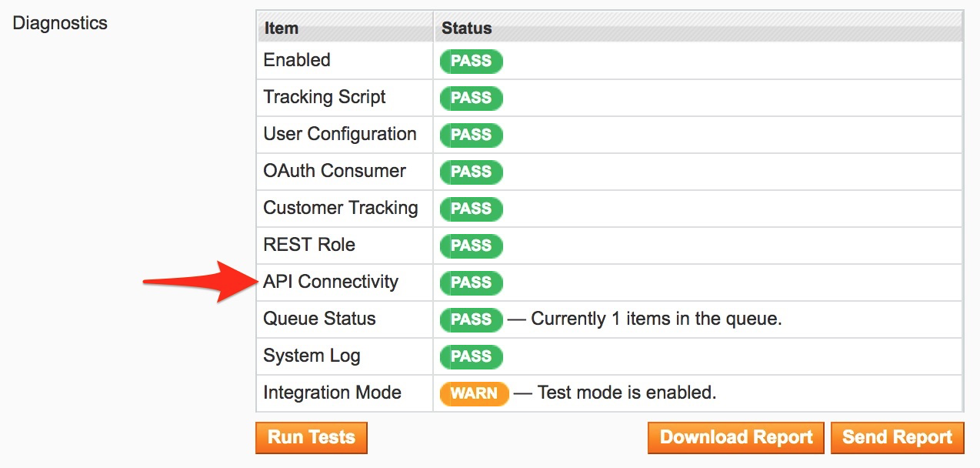Click the PASS badge for OAuth Consumer
Screen dimensions: 980x468
[x=472, y=172]
